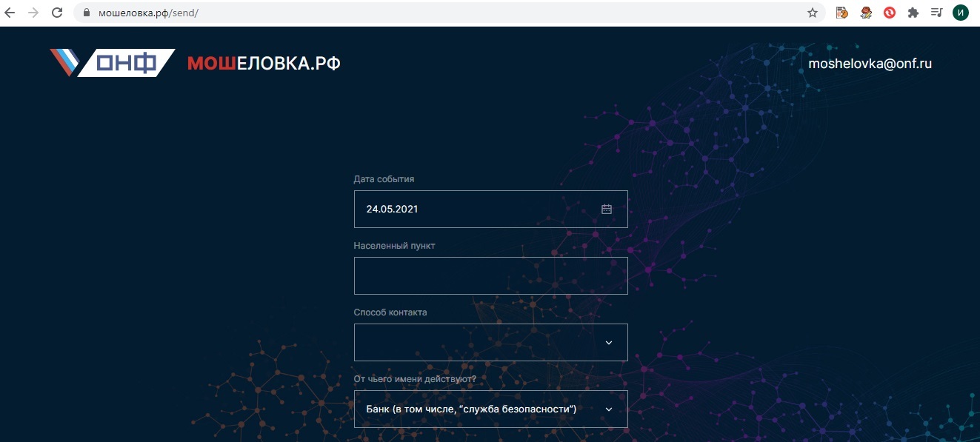980x442 pixels.
Task: Reload the page with the refresh icon
Action: tap(57, 13)
